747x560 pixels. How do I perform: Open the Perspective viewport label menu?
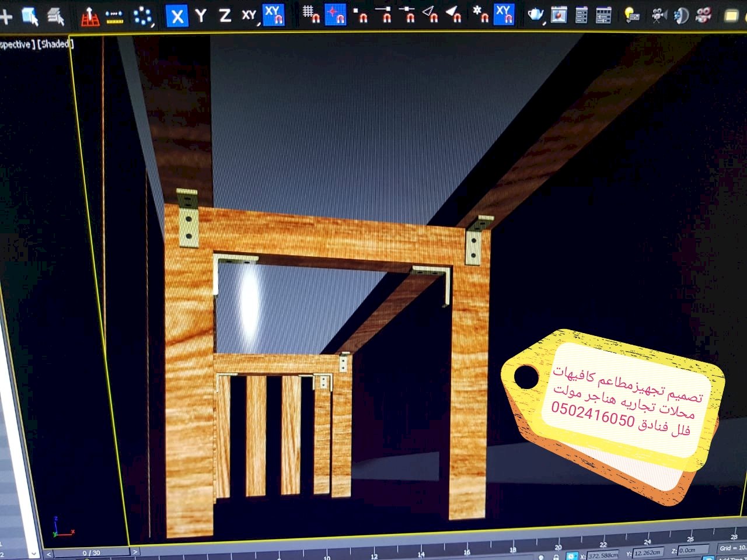(x=16, y=45)
